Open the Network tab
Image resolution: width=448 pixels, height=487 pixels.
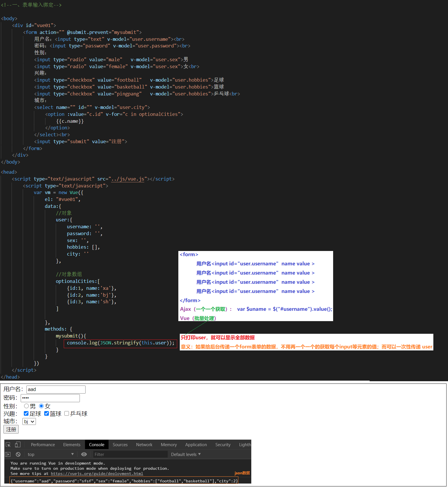pyautogui.click(x=144, y=445)
